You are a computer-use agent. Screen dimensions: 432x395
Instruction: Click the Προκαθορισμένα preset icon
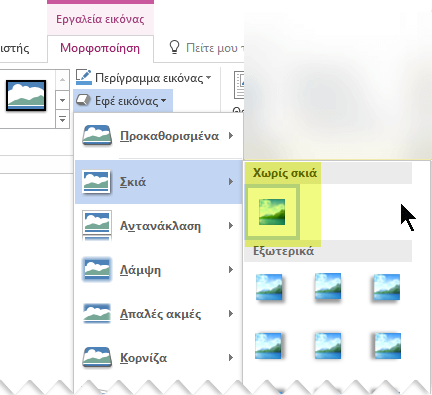pos(97,135)
